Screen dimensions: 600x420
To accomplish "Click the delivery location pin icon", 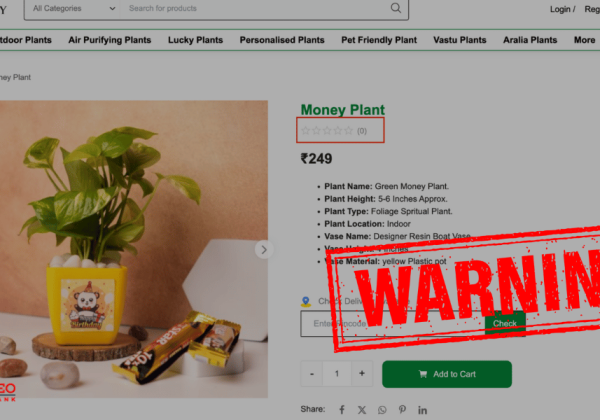I will pyautogui.click(x=306, y=301).
